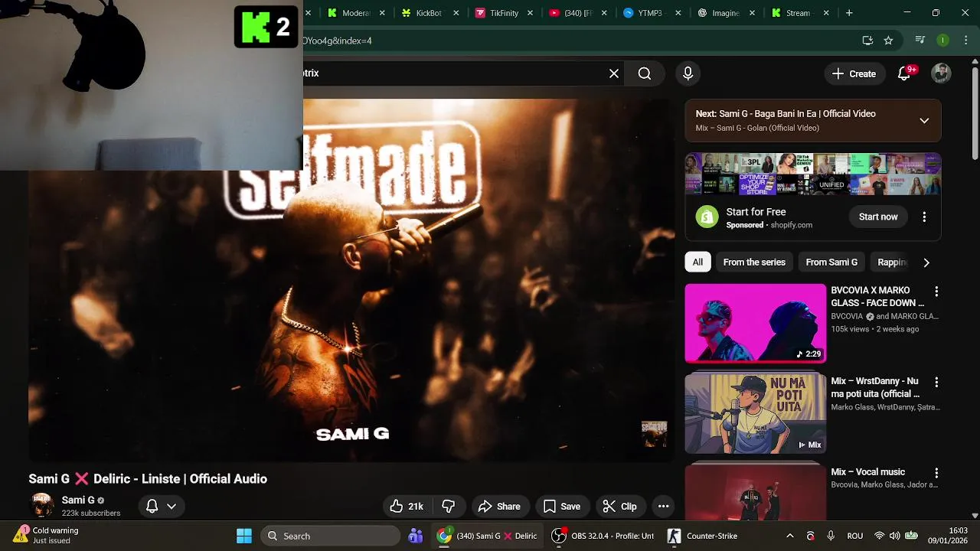Select the All filter chip
Screen dimensions: 980x551
(697, 262)
